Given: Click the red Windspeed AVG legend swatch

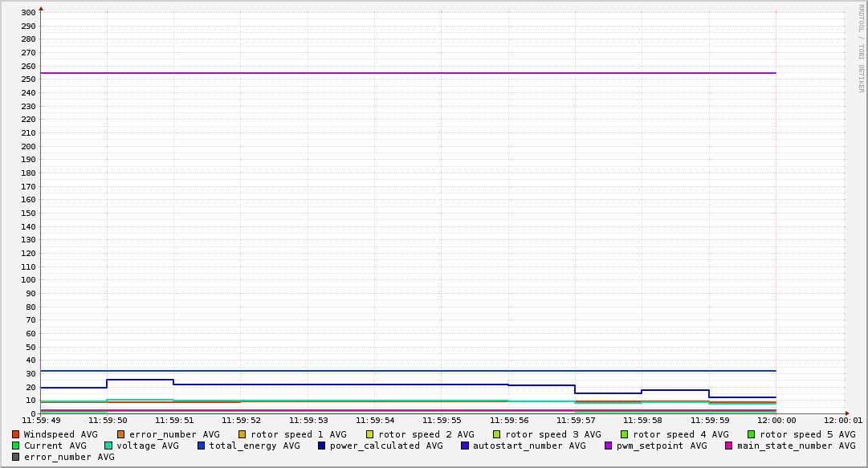Looking at the screenshot, I should [x=16, y=434].
